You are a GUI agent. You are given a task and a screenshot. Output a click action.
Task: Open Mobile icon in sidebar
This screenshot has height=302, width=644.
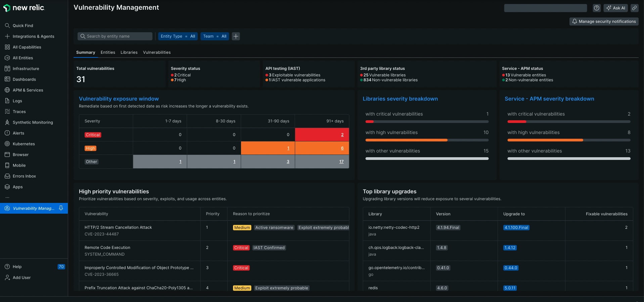pos(7,165)
